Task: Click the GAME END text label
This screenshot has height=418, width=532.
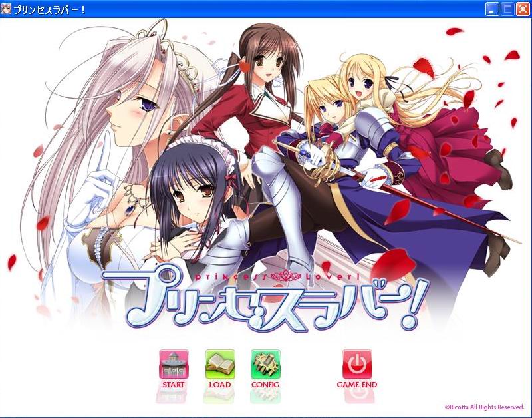Action: pyautogui.click(x=357, y=385)
